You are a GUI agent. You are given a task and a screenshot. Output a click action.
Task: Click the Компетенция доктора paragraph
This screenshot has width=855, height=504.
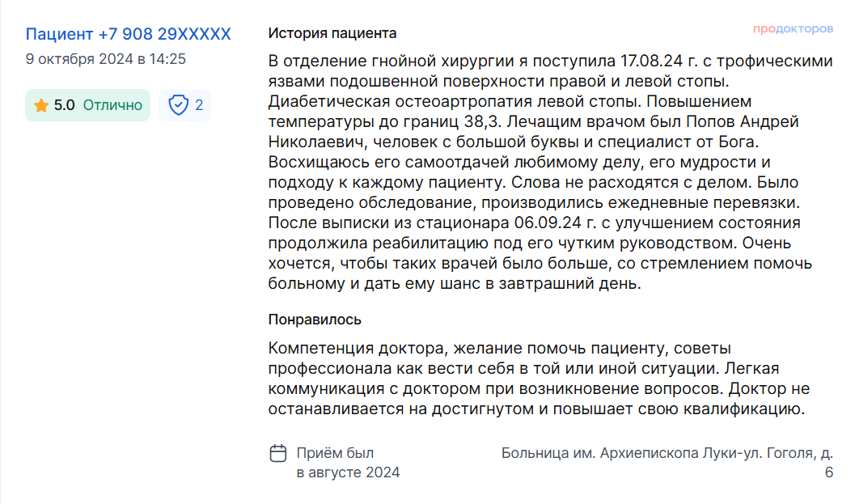pos(539,379)
